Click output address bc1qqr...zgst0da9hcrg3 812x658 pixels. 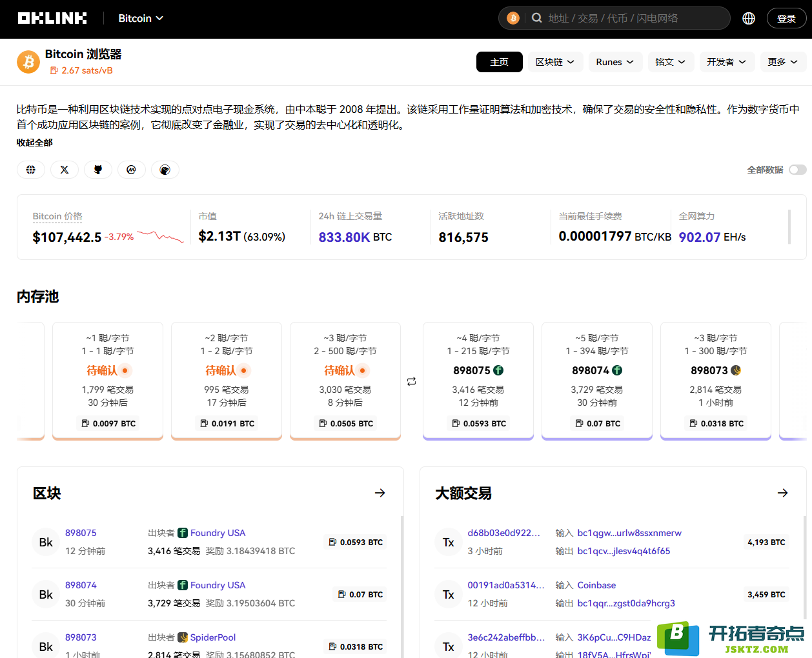[x=626, y=603]
